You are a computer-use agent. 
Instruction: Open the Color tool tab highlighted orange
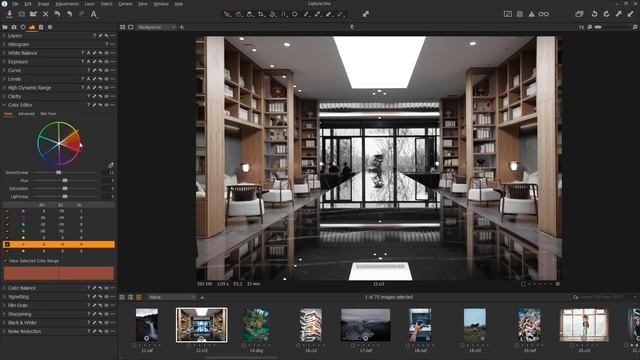[32, 27]
